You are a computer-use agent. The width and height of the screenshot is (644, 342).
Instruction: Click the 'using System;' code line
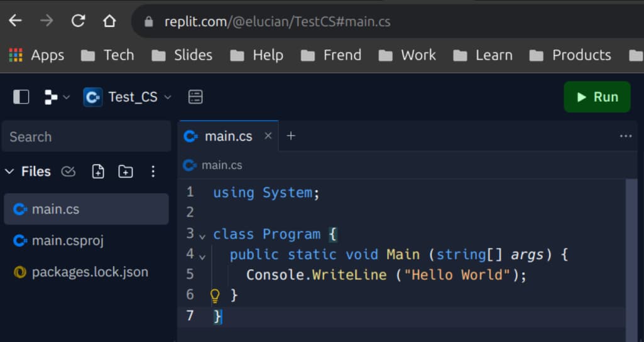click(266, 193)
